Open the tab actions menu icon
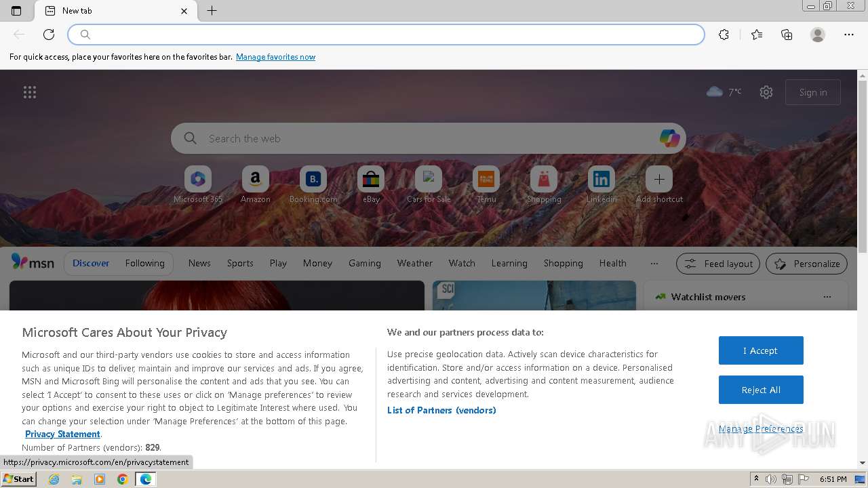The image size is (868, 488). point(16,11)
